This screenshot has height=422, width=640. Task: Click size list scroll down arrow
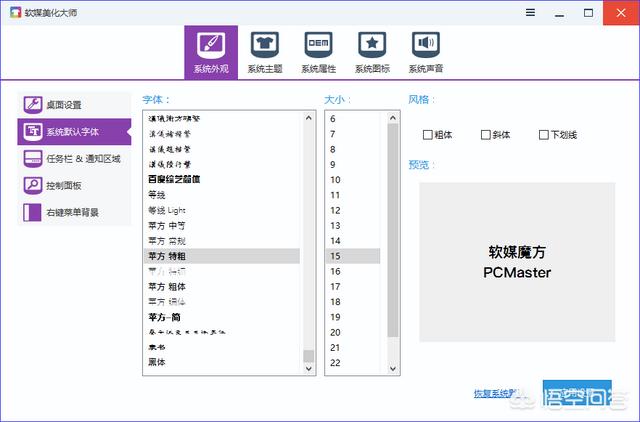click(390, 368)
